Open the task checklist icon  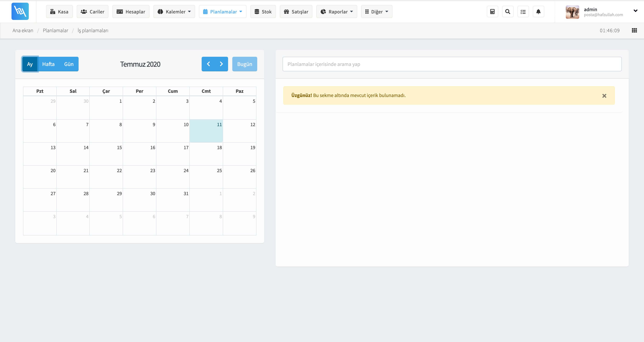click(x=523, y=12)
